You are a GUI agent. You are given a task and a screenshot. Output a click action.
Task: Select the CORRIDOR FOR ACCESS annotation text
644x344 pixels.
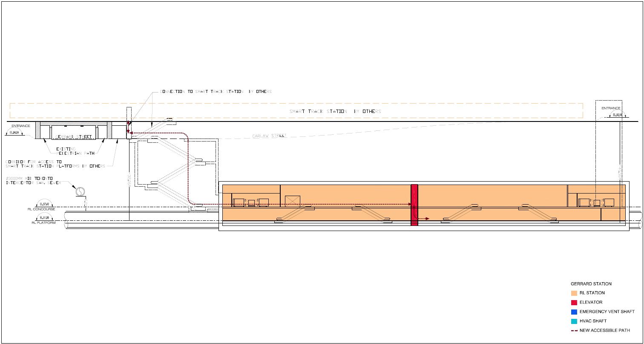pyautogui.click(x=55, y=164)
